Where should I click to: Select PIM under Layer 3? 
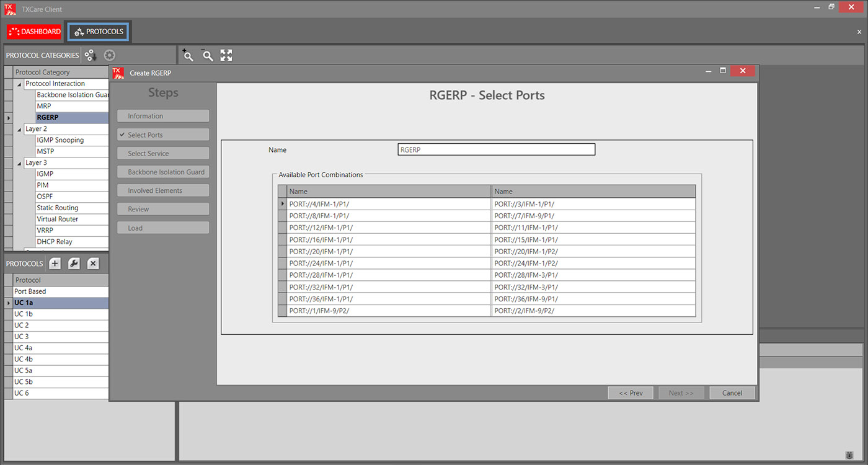tap(73, 185)
